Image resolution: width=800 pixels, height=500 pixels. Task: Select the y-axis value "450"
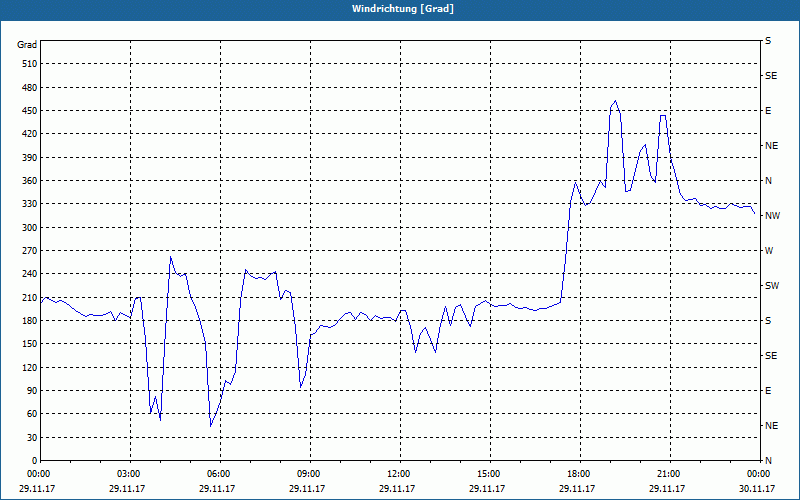(30, 111)
